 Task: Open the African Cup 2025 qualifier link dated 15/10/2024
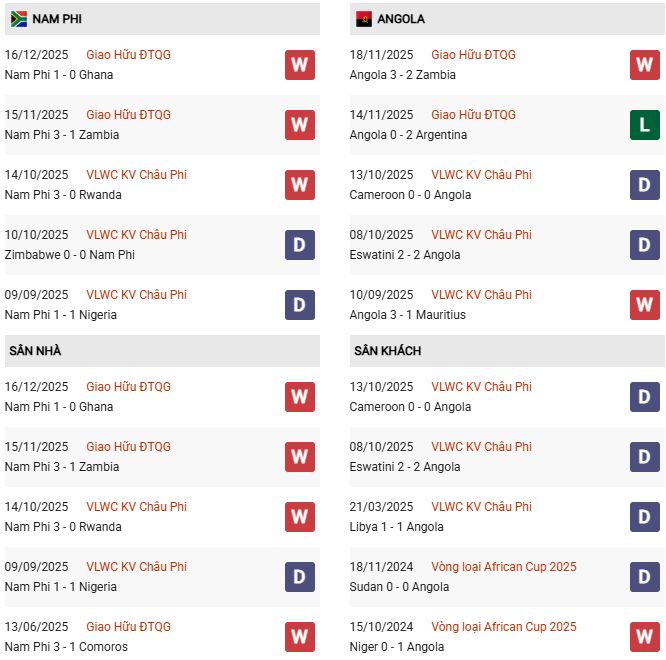pos(503,627)
